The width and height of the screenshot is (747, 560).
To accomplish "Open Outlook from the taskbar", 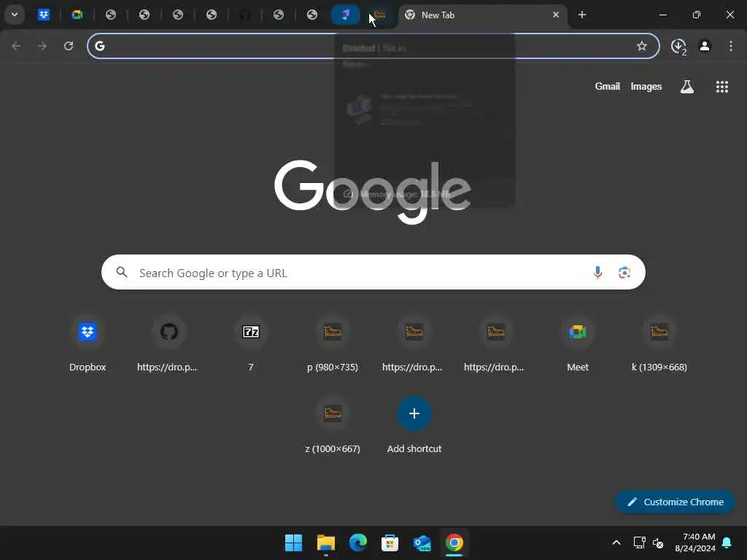I will coord(422,542).
